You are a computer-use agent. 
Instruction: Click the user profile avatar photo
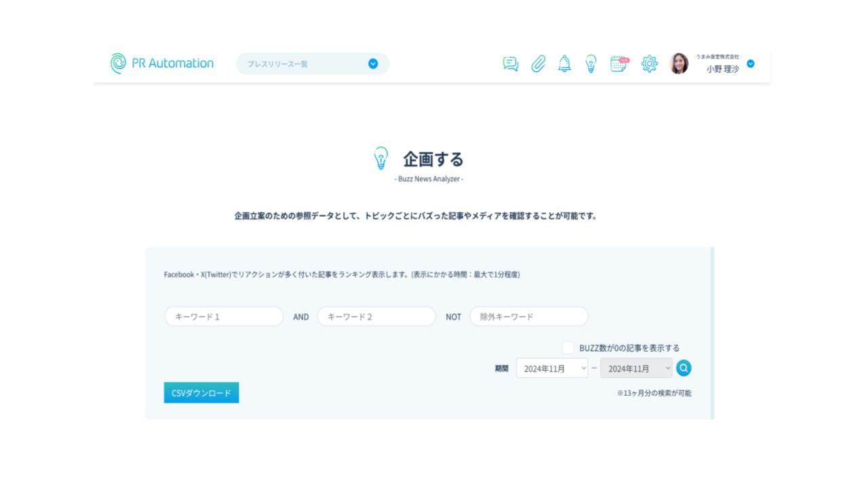(x=679, y=64)
